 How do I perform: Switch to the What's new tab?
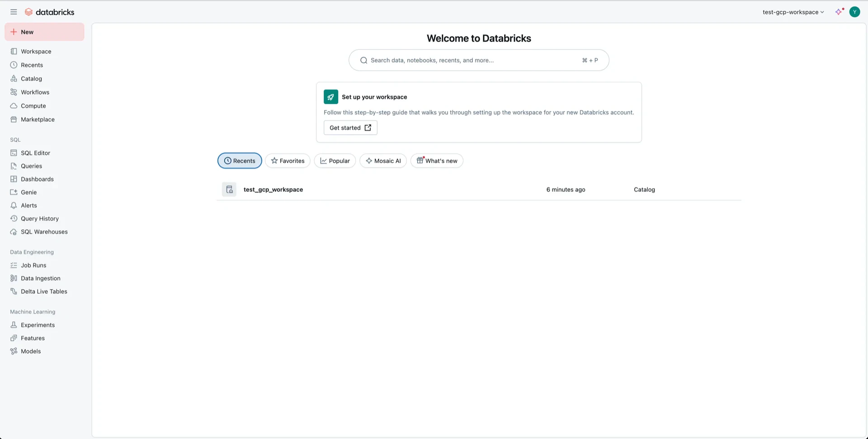(437, 161)
